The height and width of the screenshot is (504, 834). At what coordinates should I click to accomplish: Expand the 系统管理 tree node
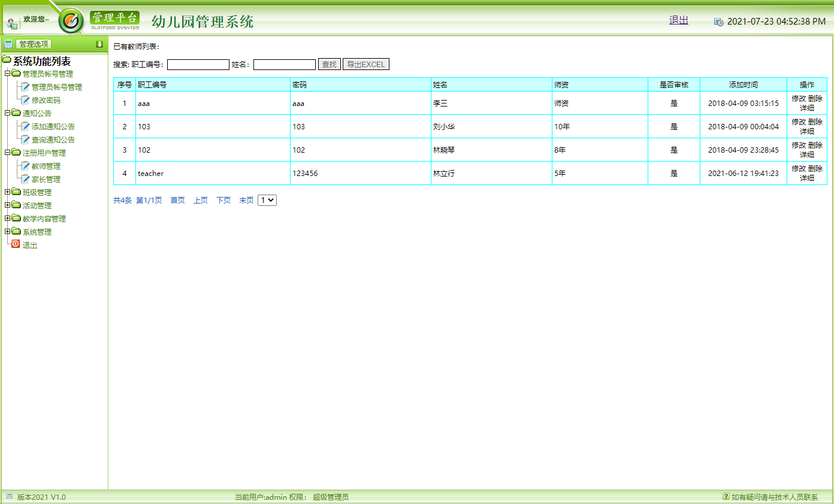click(x=7, y=232)
